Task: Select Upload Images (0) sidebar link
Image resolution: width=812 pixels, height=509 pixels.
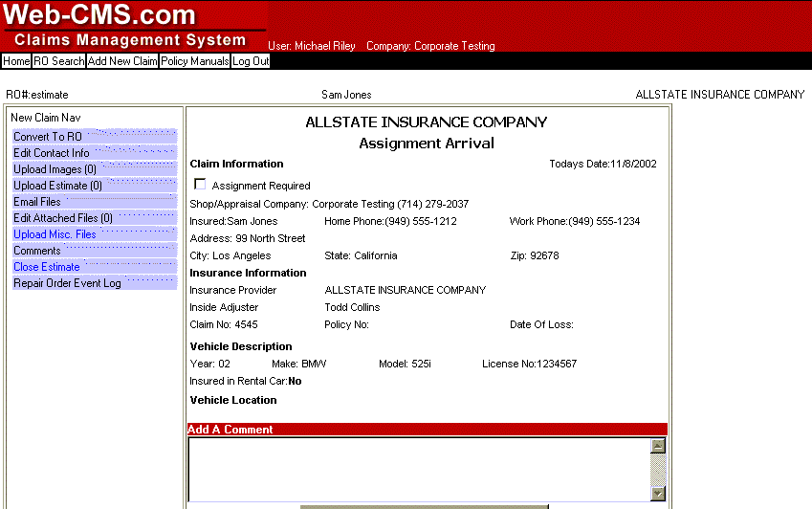Action: (x=55, y=169)
